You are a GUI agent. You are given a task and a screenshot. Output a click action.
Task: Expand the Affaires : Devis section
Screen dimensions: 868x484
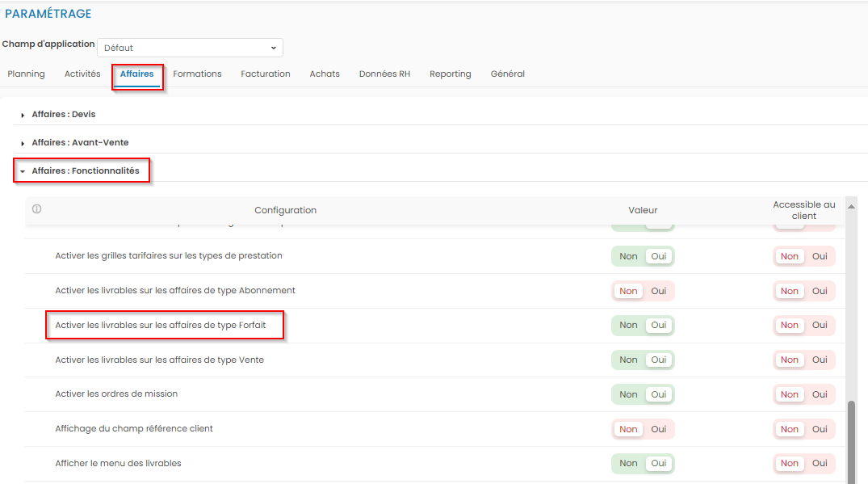coord(63,115)
